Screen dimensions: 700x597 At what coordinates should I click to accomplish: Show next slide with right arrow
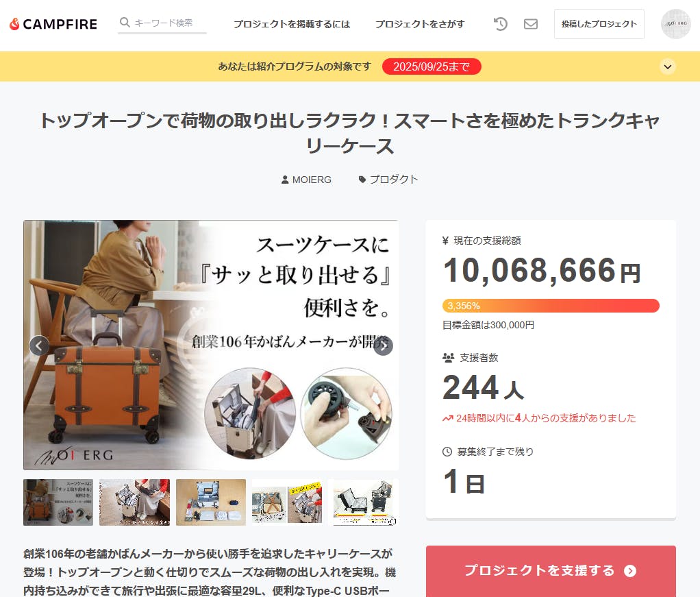(x=383, y=345)
